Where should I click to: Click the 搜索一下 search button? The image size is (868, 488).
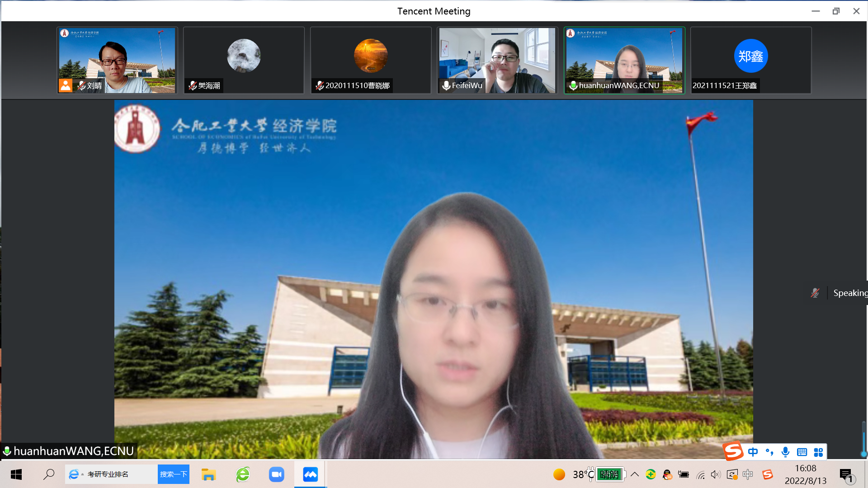click(173, 474)
